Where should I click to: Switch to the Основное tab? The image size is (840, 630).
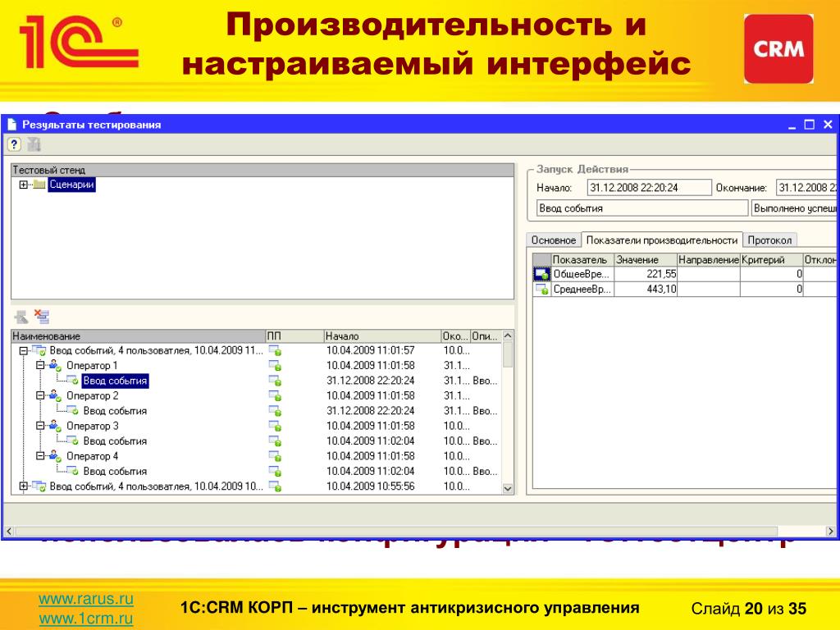coord(554,240)
